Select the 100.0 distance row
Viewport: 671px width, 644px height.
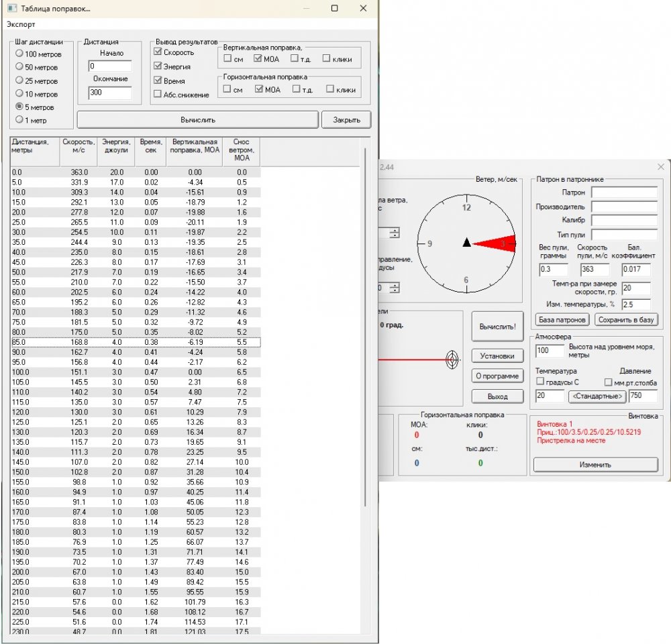(x=136, y=372)
